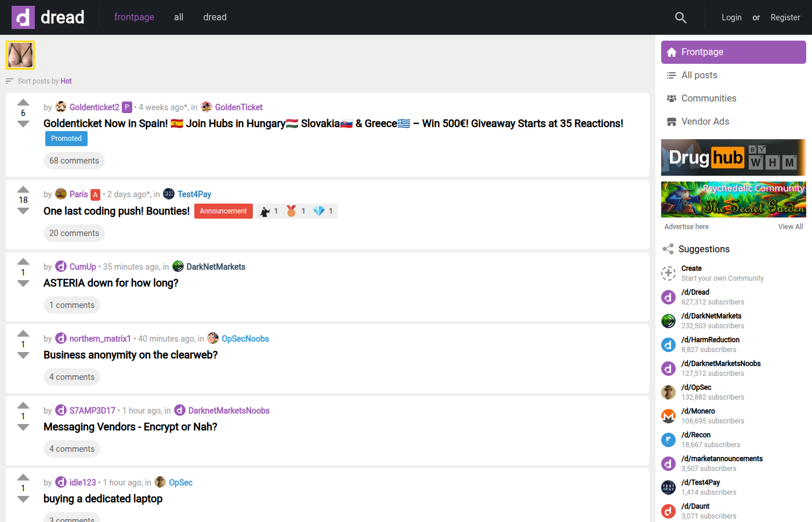
Task: Select the all tab in header
Action: (x=179, y=17)
